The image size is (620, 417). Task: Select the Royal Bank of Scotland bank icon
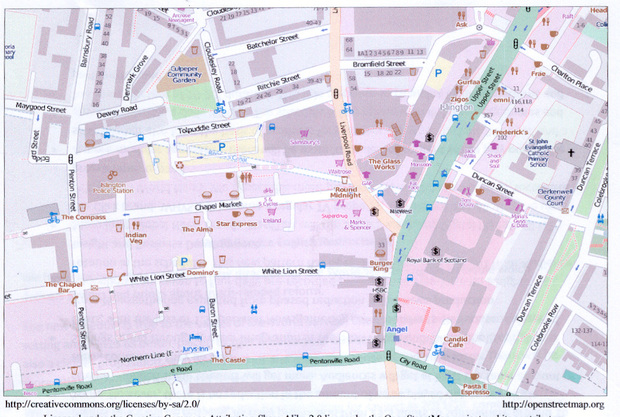click(x=435, y=251)
